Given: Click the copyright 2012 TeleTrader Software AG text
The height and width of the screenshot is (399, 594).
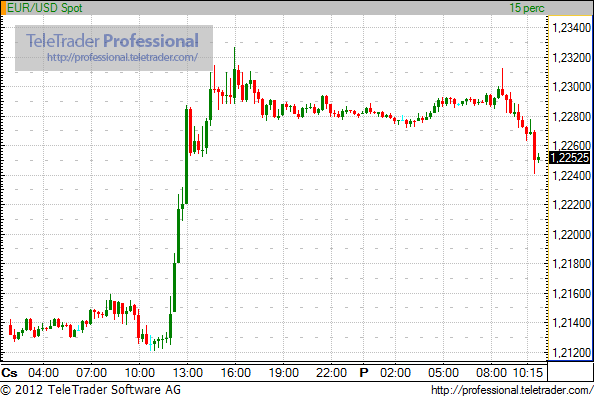Looking at the screenshot, I should [91, 390].
